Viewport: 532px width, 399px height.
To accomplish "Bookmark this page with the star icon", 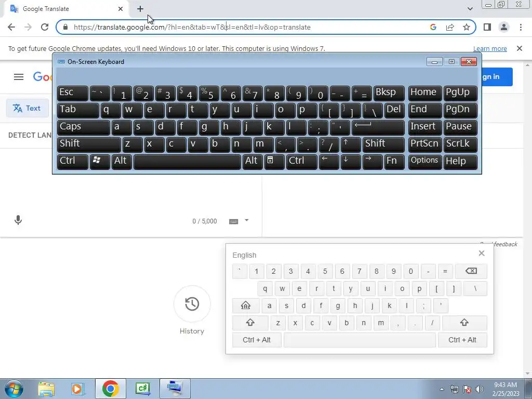I will pyautogui.click(x=467, y=27).
